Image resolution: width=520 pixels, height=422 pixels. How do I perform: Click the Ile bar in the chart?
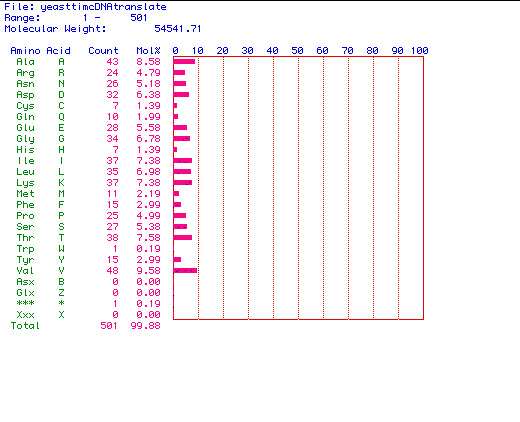pos(183,161)
